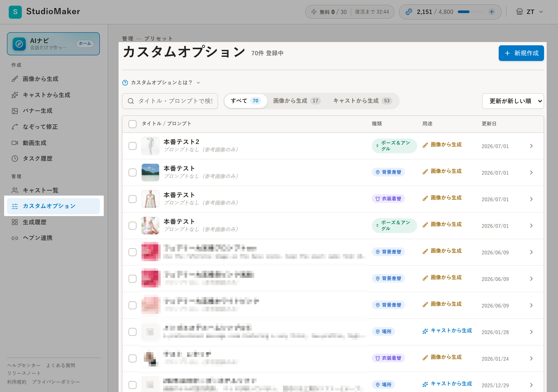This screenshot has width=558, height=392.
Task: Click the ヘブン連携 link icon
Action: point(15,238)
